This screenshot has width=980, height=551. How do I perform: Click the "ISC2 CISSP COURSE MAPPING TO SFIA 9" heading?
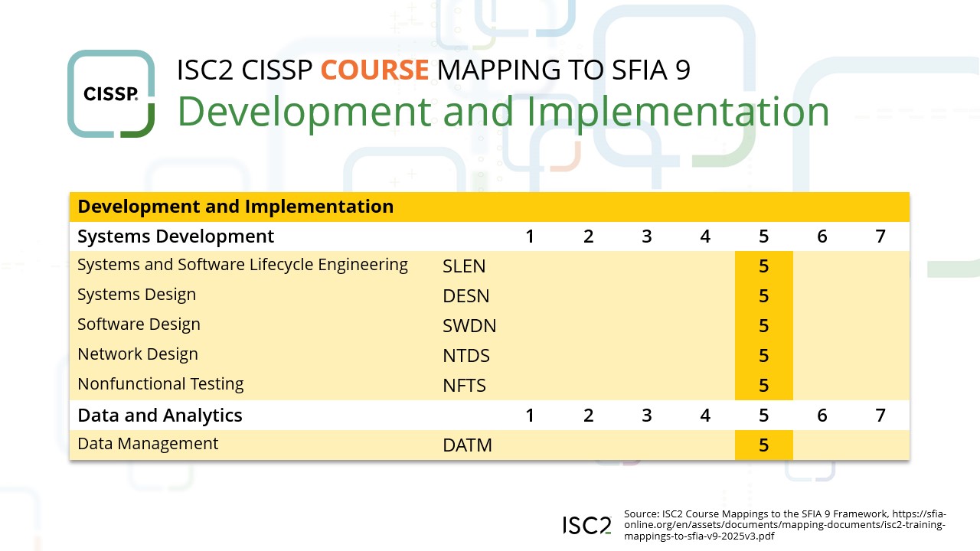(433, 70)
